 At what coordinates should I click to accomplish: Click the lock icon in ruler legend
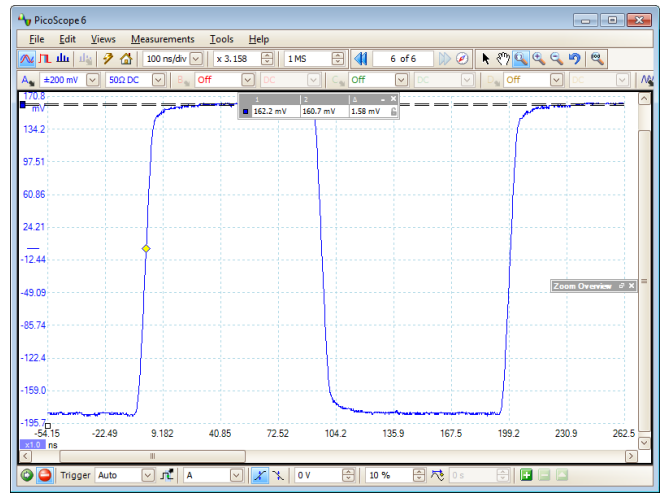(x=394, y=111)
